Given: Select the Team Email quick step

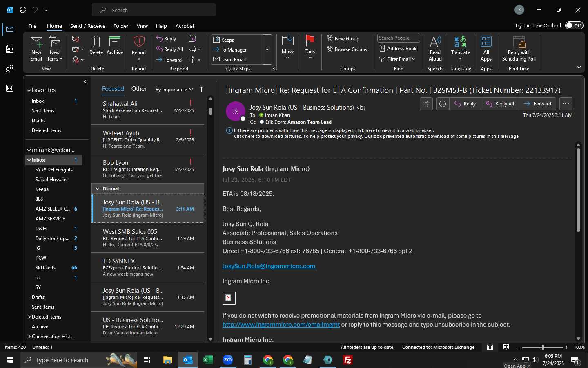Looking at the screenshot, I should pos(237,60).
